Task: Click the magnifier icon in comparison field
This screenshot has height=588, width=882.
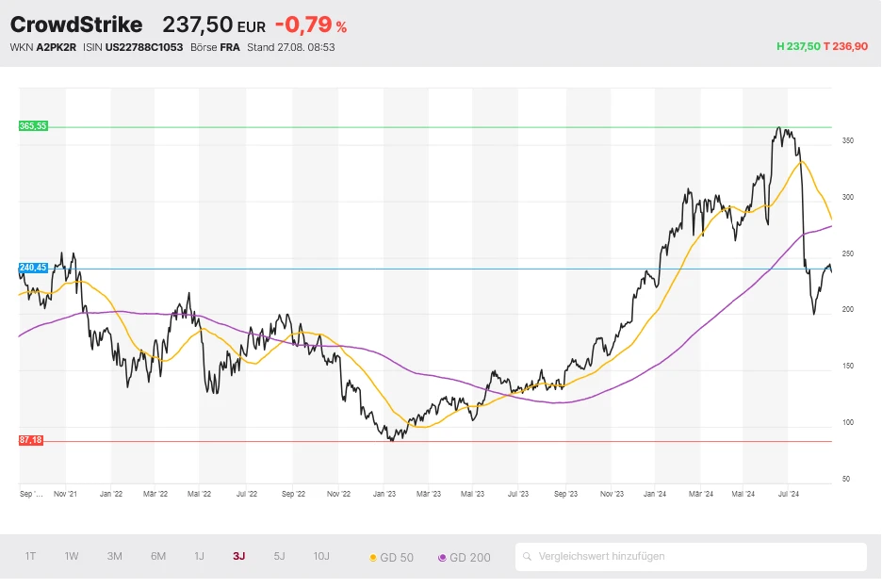Action: [x=528, y=557]
